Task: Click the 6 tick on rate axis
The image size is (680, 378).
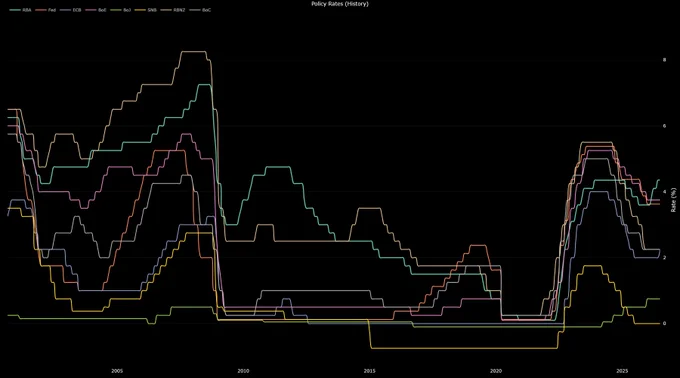Action: point(664,126)
